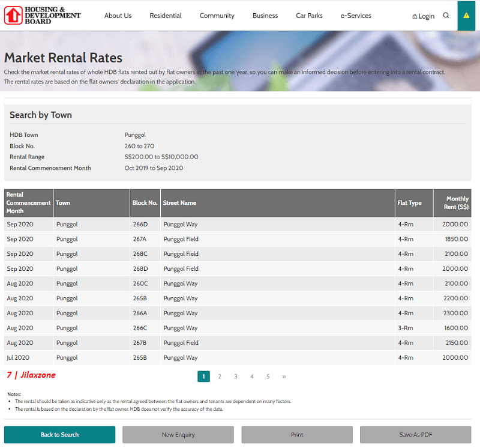Click the Town column header
Viewport: 480px width, 448px height.
(92, 203)
